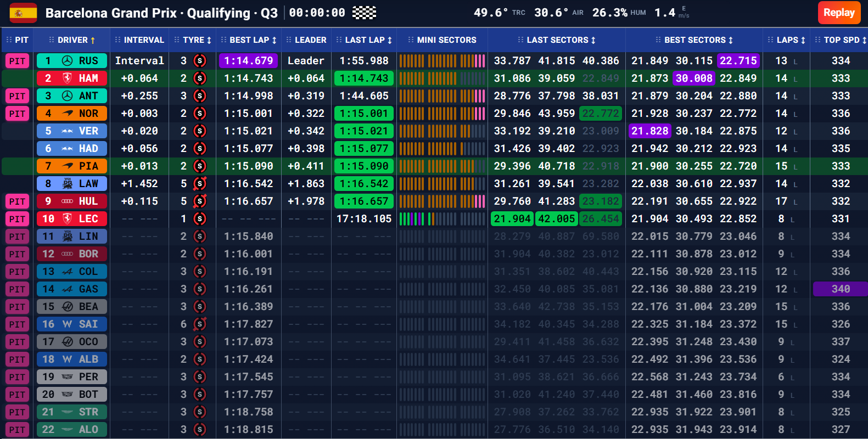Click the leader gap +1.978
Screen dimensions: 868x439
(x=306, y=201)
